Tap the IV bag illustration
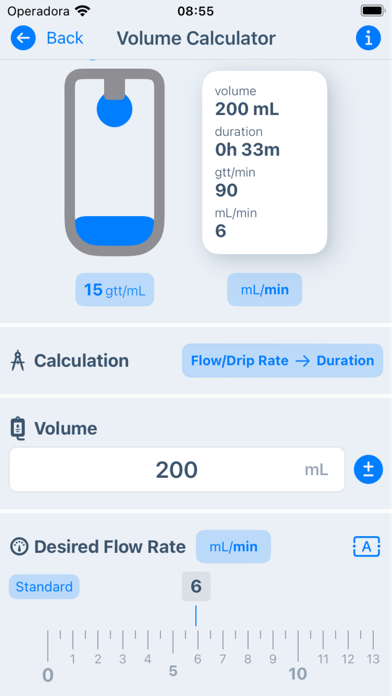Screen dimensions: 392x696 click(x=115, y=162)
